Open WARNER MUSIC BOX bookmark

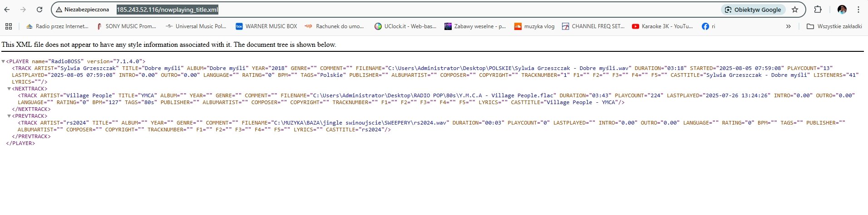[x=266, y=26]
